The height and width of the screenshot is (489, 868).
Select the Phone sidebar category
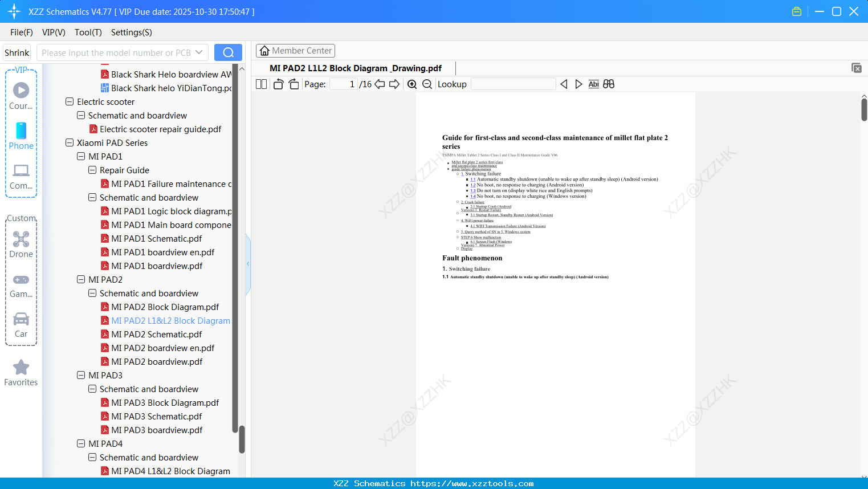pyautogui.click(x=21, y=136)
